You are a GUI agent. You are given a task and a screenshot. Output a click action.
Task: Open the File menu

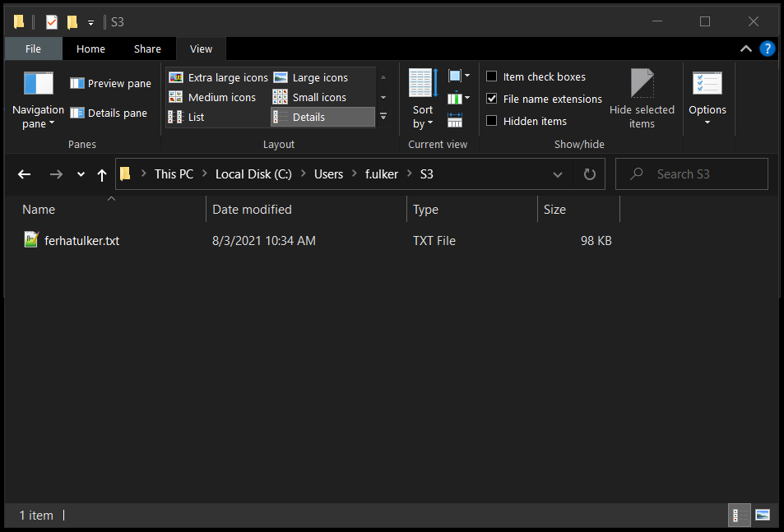coord(33,49)
